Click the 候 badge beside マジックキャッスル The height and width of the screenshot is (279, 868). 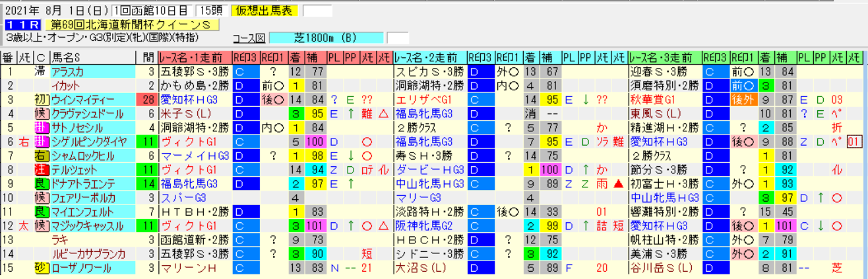[x=41, y=226]
